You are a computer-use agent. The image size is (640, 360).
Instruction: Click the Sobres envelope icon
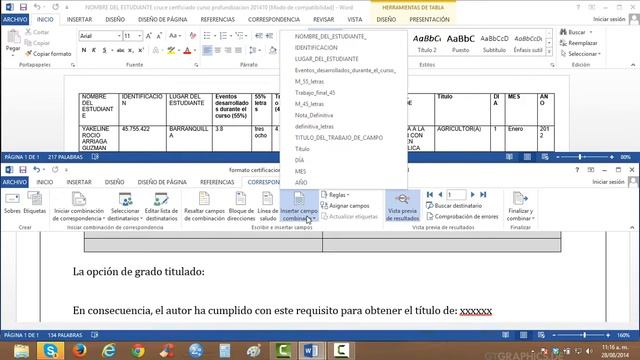point(12,203)
